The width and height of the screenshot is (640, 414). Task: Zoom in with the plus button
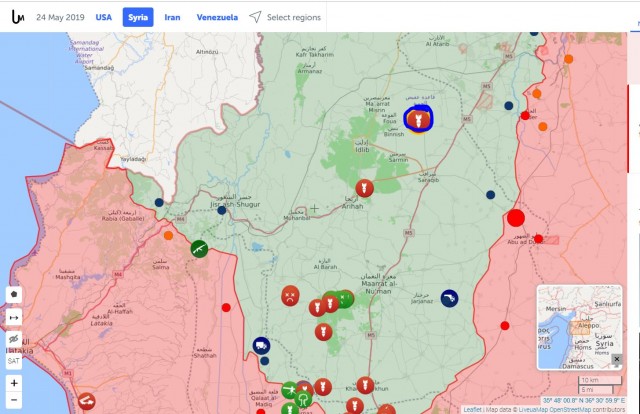(x=14, y=383)
